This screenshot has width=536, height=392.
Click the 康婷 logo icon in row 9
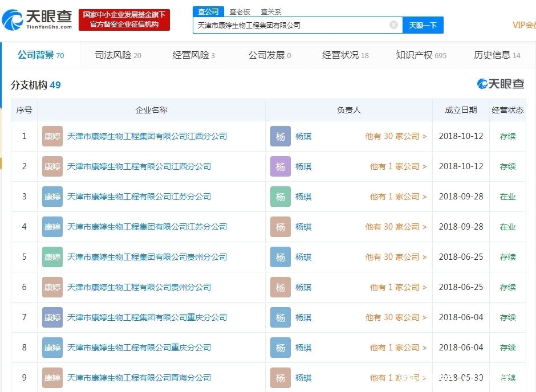pos(52,378)
